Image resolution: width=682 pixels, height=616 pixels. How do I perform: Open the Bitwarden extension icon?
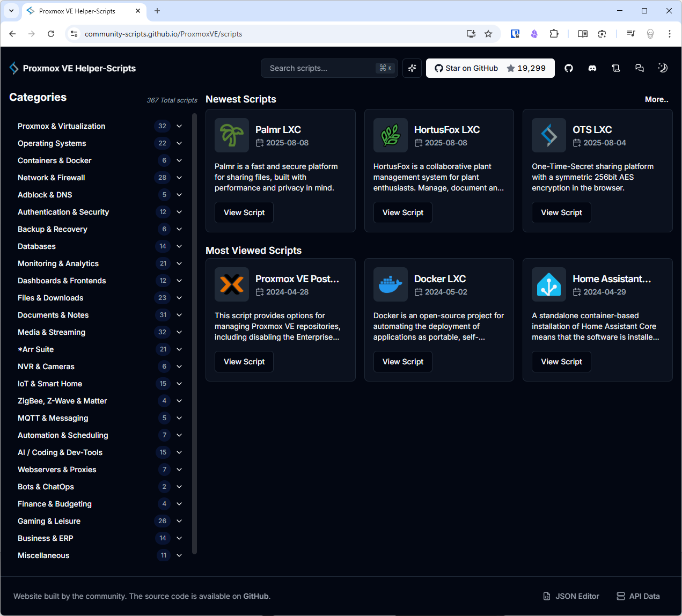point(515,34)
